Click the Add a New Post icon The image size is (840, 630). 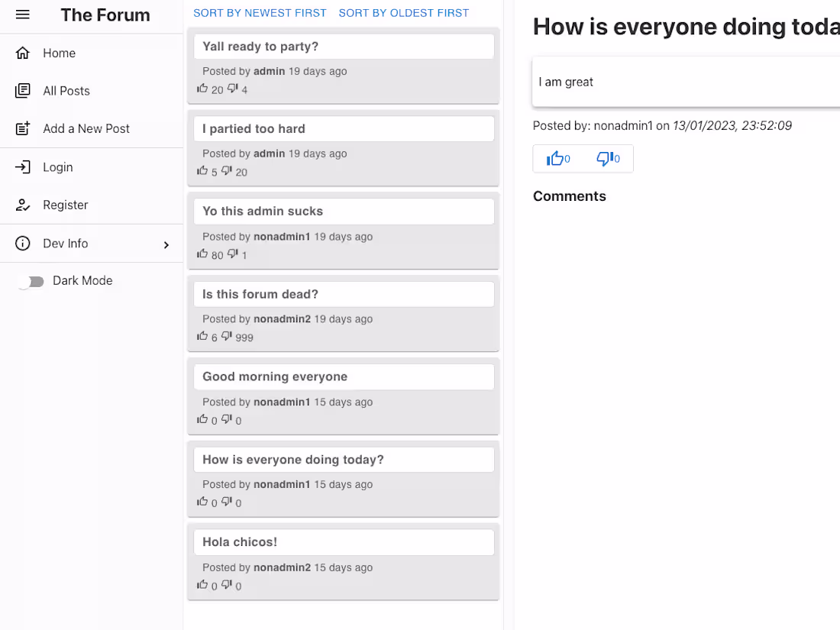point(23,129)
